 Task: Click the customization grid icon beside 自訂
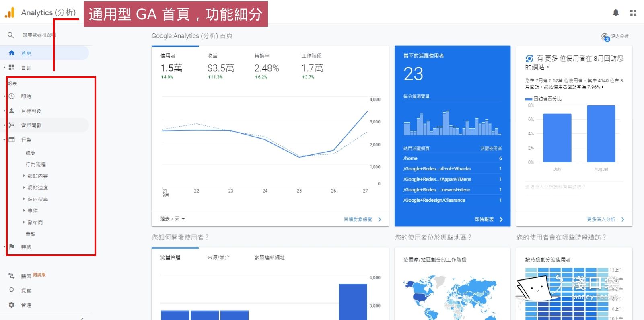point(12,68)
